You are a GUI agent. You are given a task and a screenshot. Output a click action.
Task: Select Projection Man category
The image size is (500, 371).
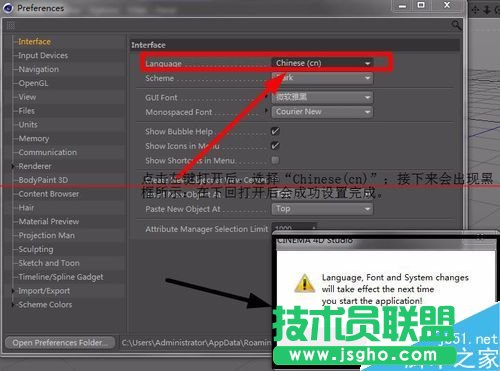[47, 235]
